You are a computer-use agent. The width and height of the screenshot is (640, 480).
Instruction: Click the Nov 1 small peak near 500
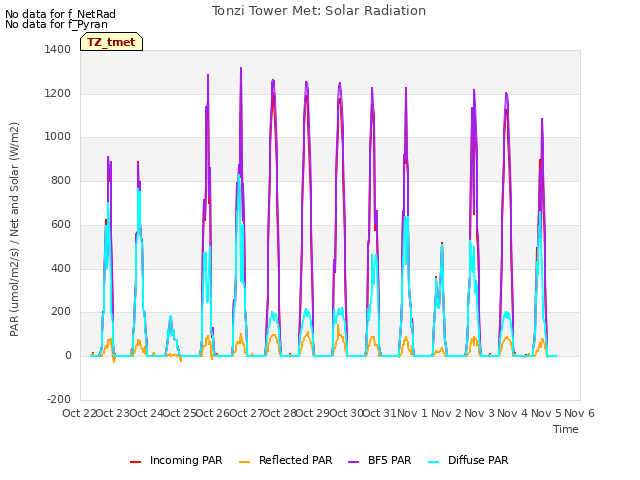pyautogui.click(x=442, y=244)
